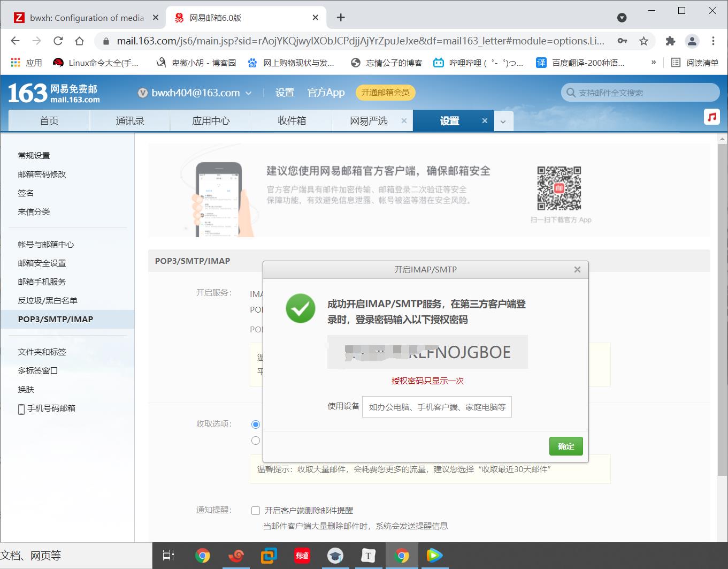Switch to the 应用中心 tab

pyautogui.click(x=211, y=121)
